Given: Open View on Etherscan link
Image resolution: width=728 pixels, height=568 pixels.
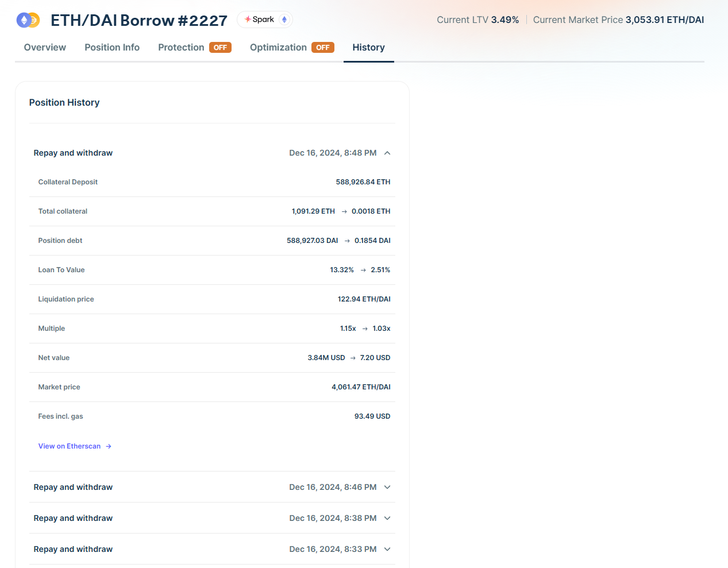Looking at the screenshot, I should pyautogui.click(x=70, y=446).
